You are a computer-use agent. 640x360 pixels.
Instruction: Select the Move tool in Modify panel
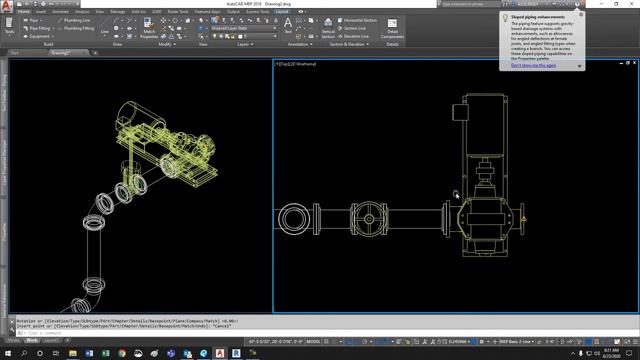163,20
